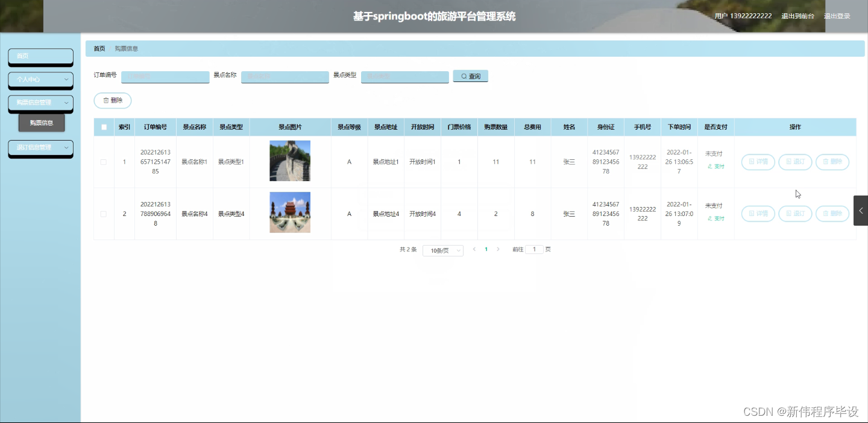The height and width of the screenshot is (423, 868).
Task: Click the 退出到前台 link in the header
Action: click(797, 16)
